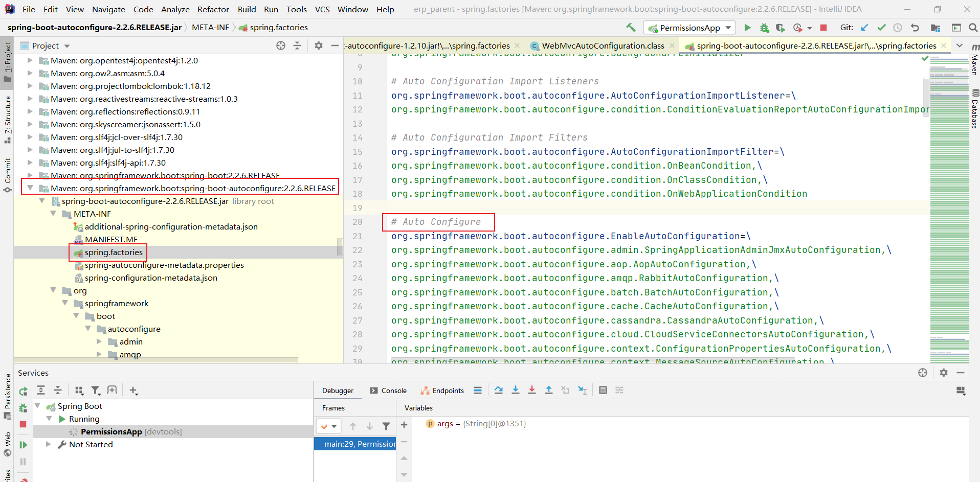Close WebMvcAutoConfiguration.class tab

pyautogui.click(x=672, y=45)
